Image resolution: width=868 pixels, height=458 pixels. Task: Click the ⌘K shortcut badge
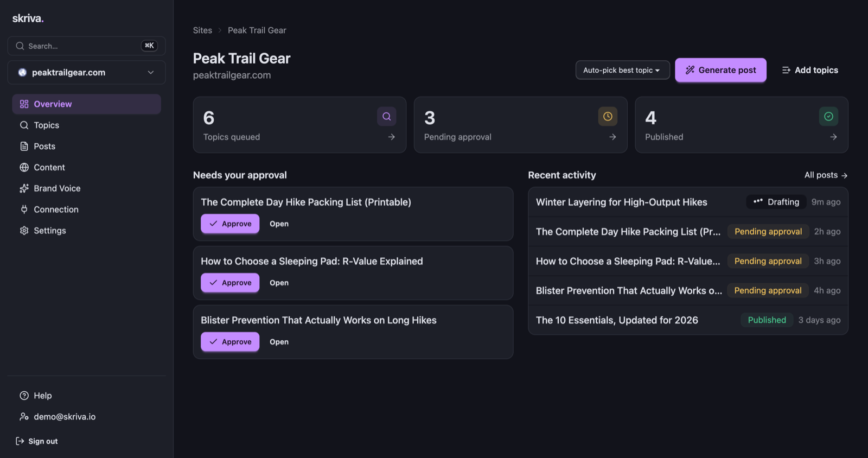149,46
